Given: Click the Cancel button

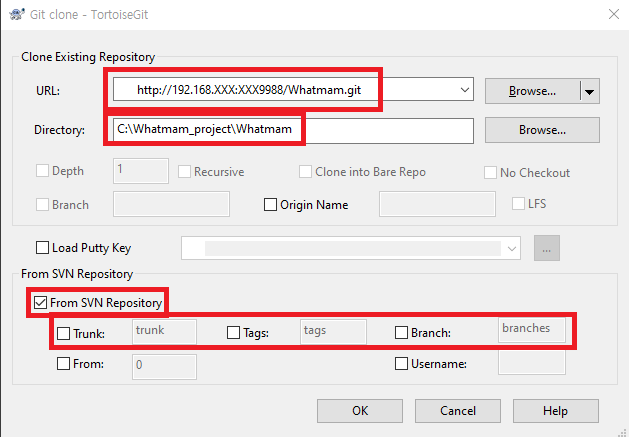Looking at the screenshot, I should [x=458, y=411].
